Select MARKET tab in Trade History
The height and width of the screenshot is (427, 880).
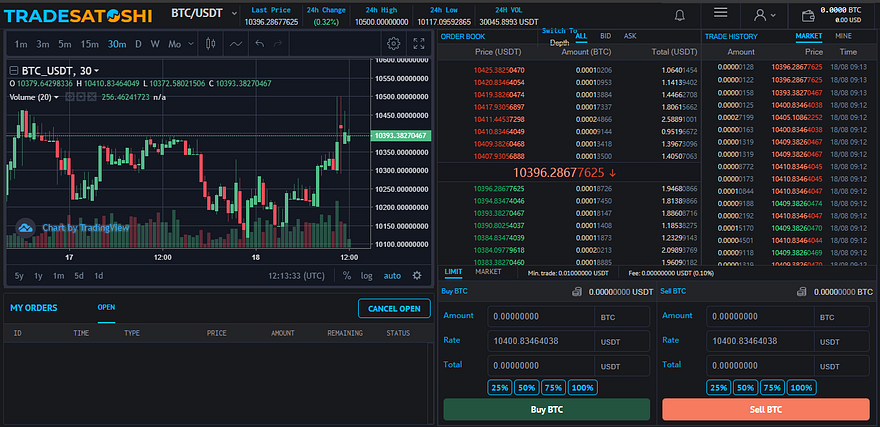coord(809,36)
